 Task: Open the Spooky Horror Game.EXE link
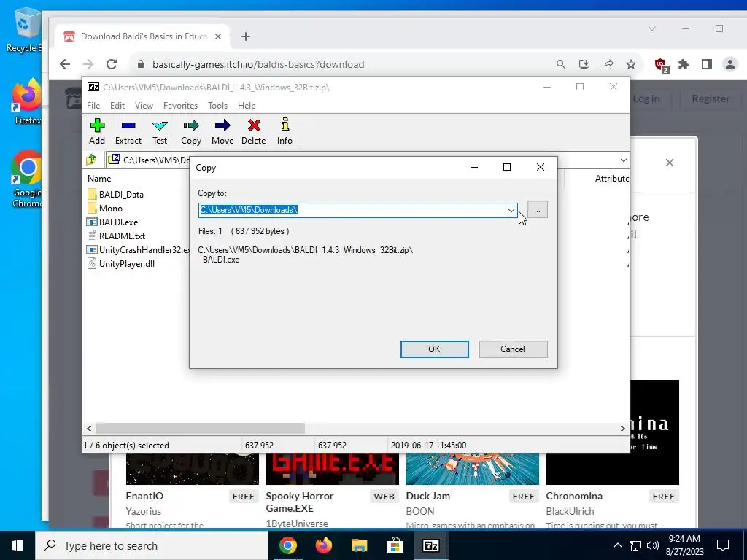(x=300, y=502)
